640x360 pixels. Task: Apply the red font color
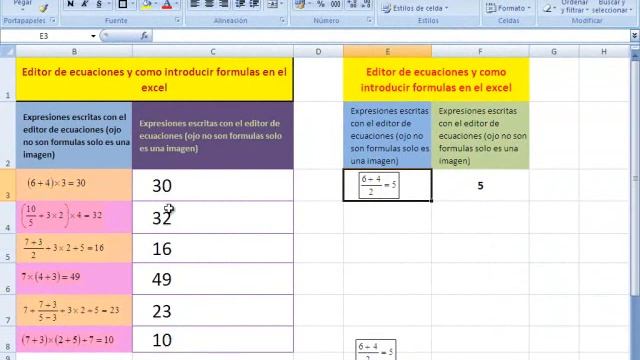pos(167,4)
